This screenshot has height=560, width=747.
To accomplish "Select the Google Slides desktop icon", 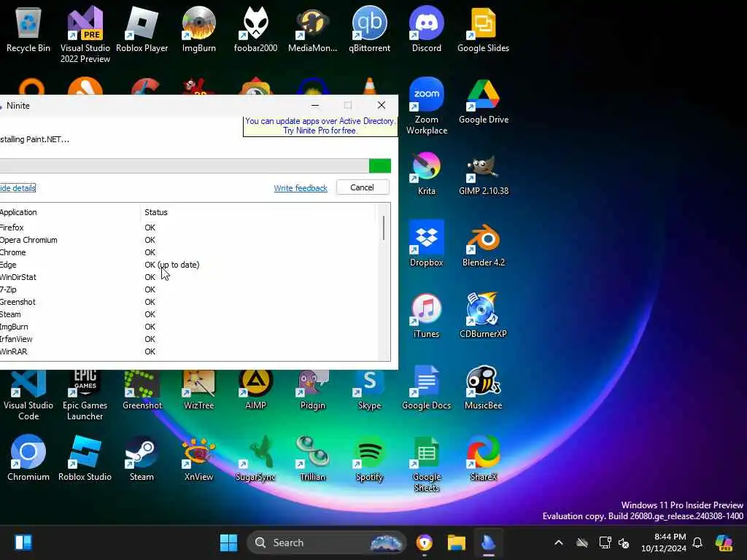I will (x=483, y=29).
